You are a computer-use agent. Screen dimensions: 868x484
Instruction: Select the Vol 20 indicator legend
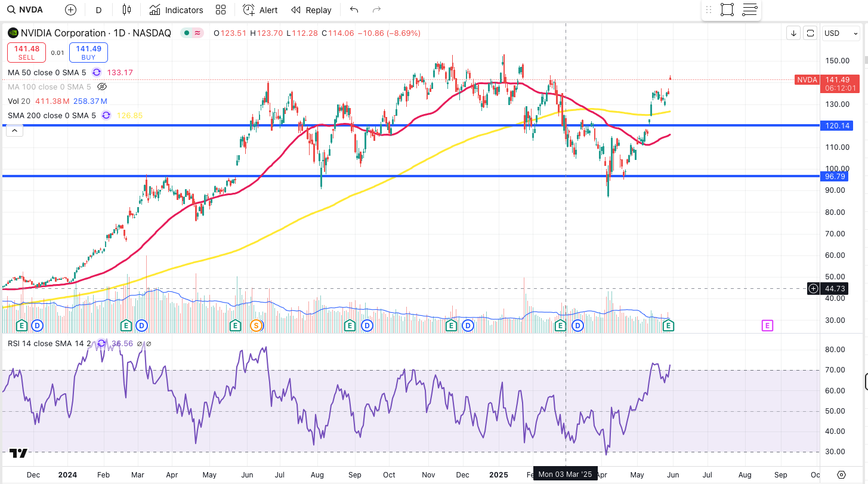(x=20, y=101)
